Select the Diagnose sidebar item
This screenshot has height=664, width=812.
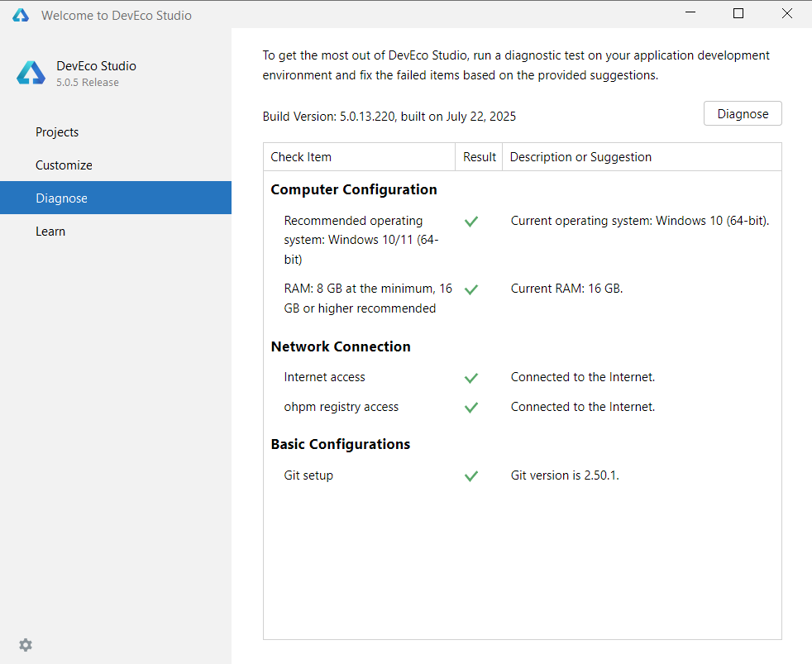click(116, 198)
